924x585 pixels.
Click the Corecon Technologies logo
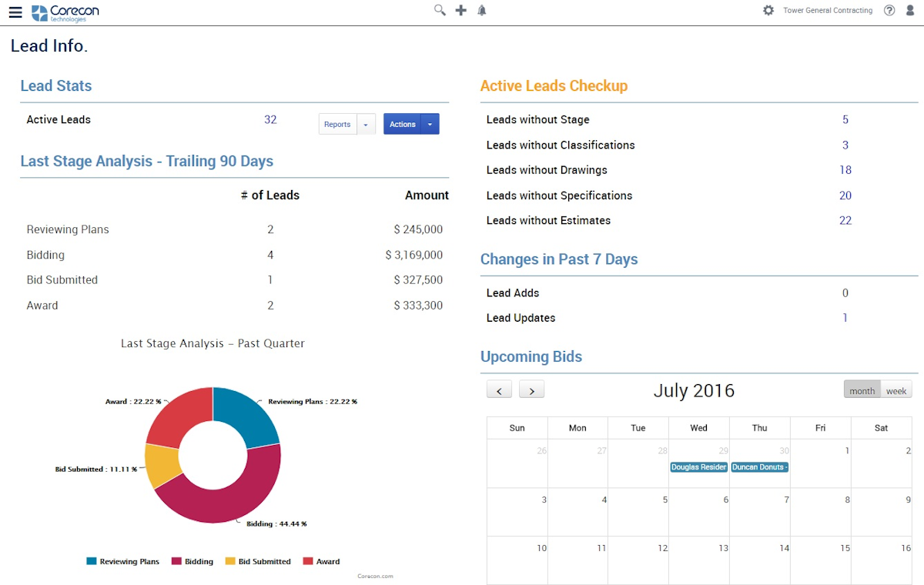(x=65, y=12)
